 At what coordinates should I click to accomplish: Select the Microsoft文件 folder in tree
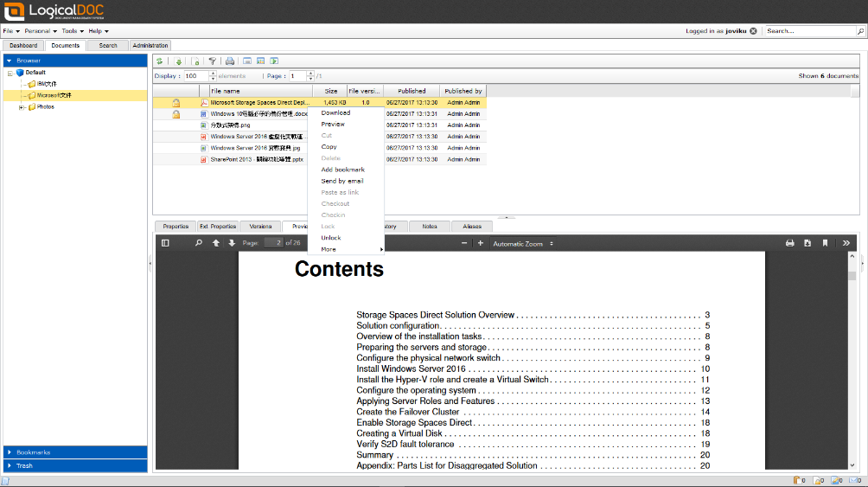[54, 95]
